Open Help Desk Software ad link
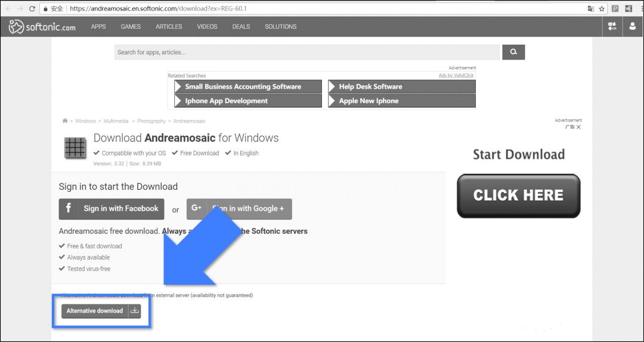Viewport: 644px width, 342px height. tap(402, 87)
